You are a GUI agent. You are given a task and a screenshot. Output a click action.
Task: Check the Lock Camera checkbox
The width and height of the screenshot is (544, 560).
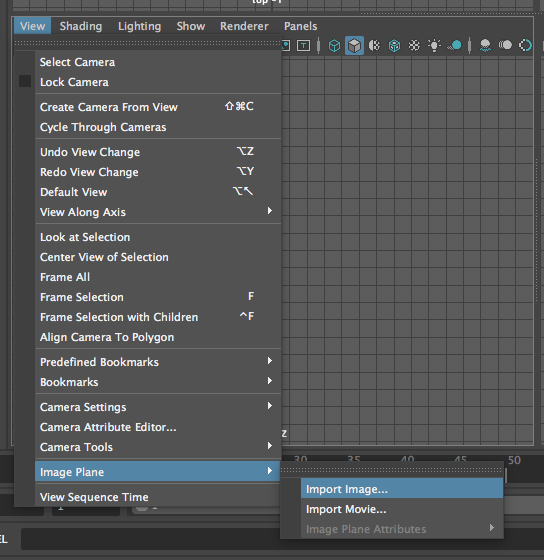point(25,81)
